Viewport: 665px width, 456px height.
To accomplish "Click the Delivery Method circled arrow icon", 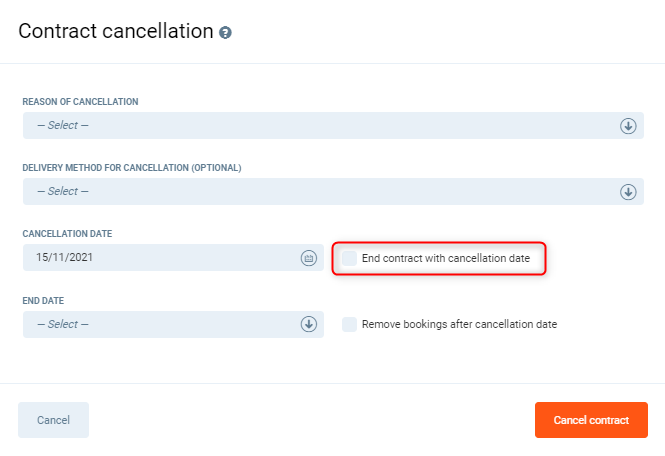I will [x=628, y=192].
